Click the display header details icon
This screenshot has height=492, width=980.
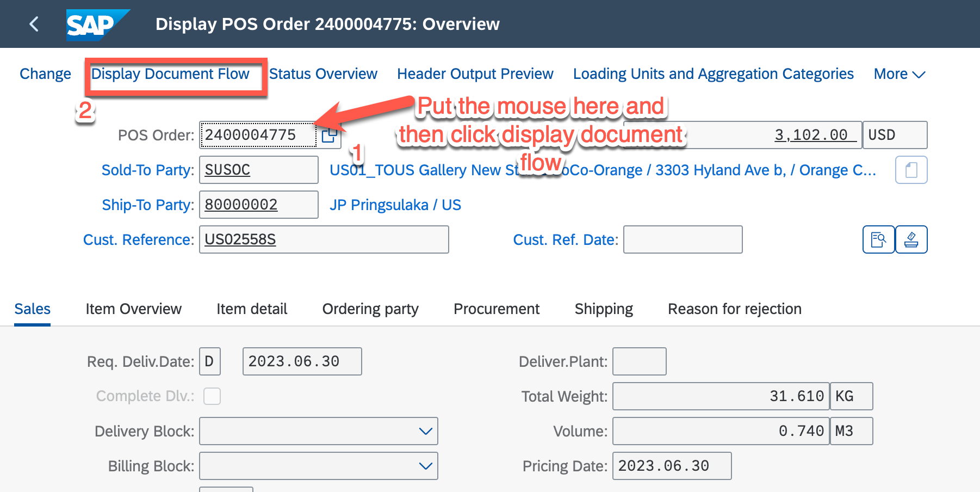point(878,240)
